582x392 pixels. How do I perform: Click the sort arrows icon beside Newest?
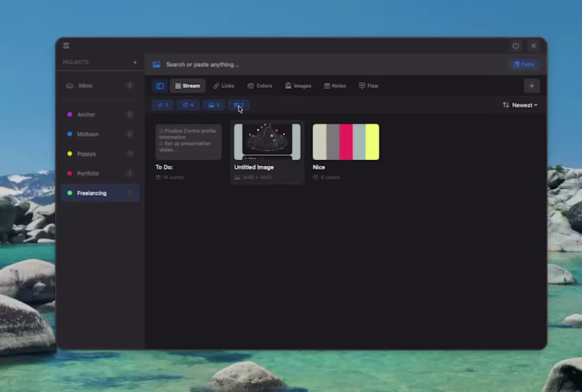[506, 105]
